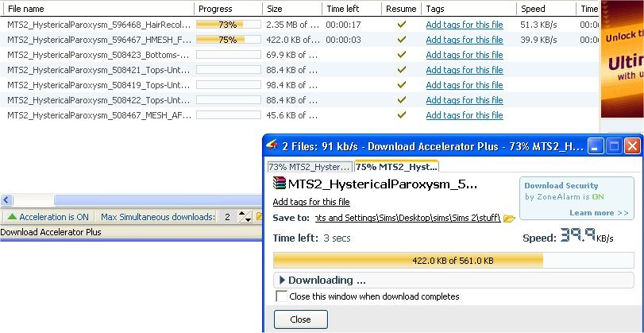Open the orange advertisement banner on the right
This screenshot has width=644, height=333.
(x=623, y=59)
